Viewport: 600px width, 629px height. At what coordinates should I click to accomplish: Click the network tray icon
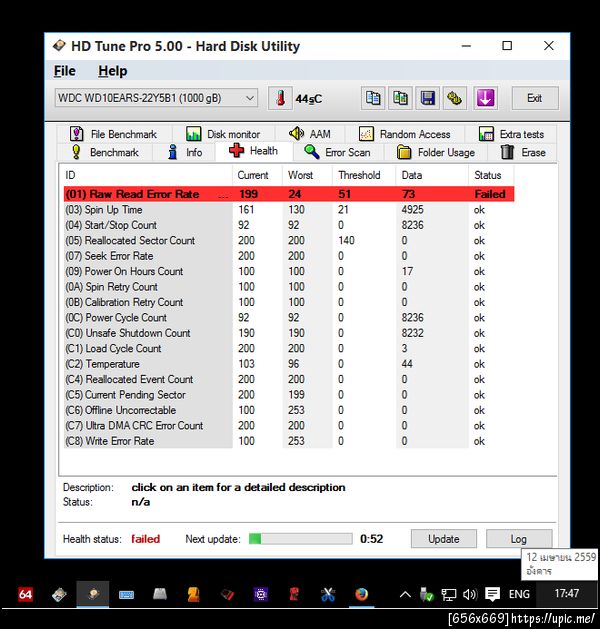point(448,595)
